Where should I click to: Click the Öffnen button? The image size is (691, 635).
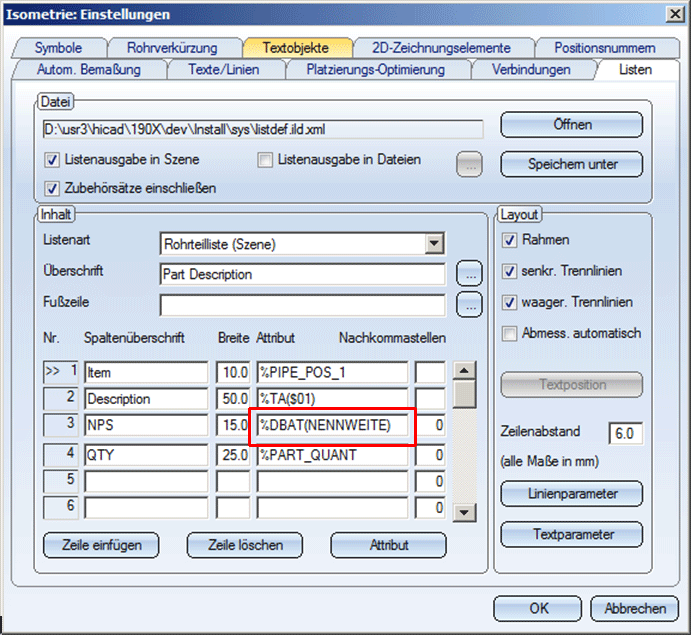click(572, 125)
